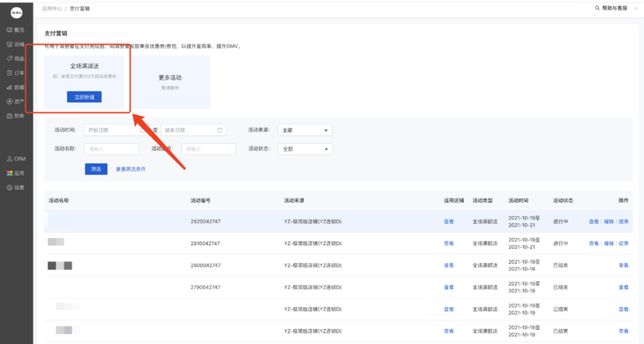Screen dimensions: 644x344
Task: Click 编辑 for activity 2820042747
Action: click(609, 221)
